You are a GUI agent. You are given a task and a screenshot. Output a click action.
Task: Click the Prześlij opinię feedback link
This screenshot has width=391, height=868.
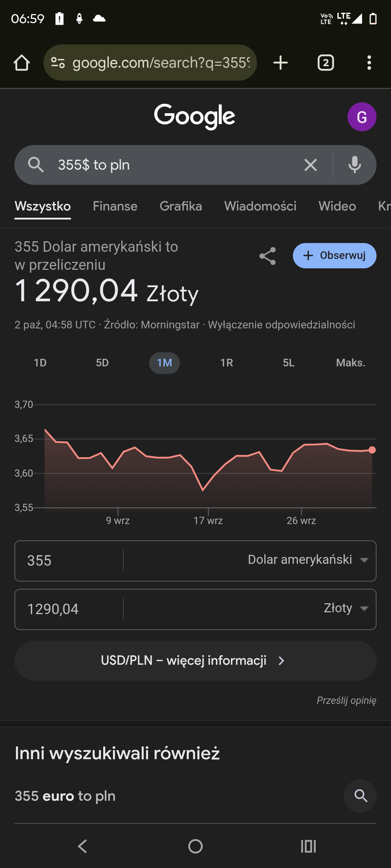(346, 701)
